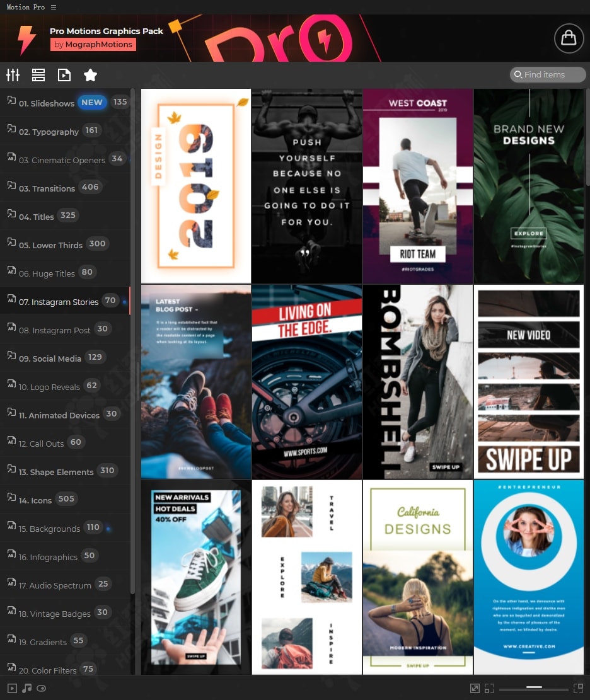Image resolution: width=590 pixels, height=700 pixels.
Task: Click the lightning bolt pack logo
Action: [x=26, y=39]
